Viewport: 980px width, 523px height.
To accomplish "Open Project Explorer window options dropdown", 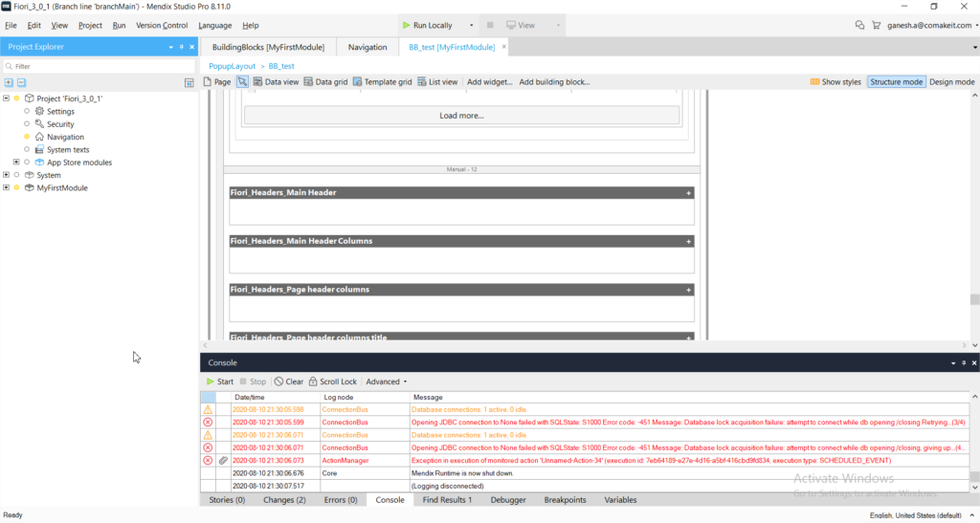I will (x=170, y=47).
